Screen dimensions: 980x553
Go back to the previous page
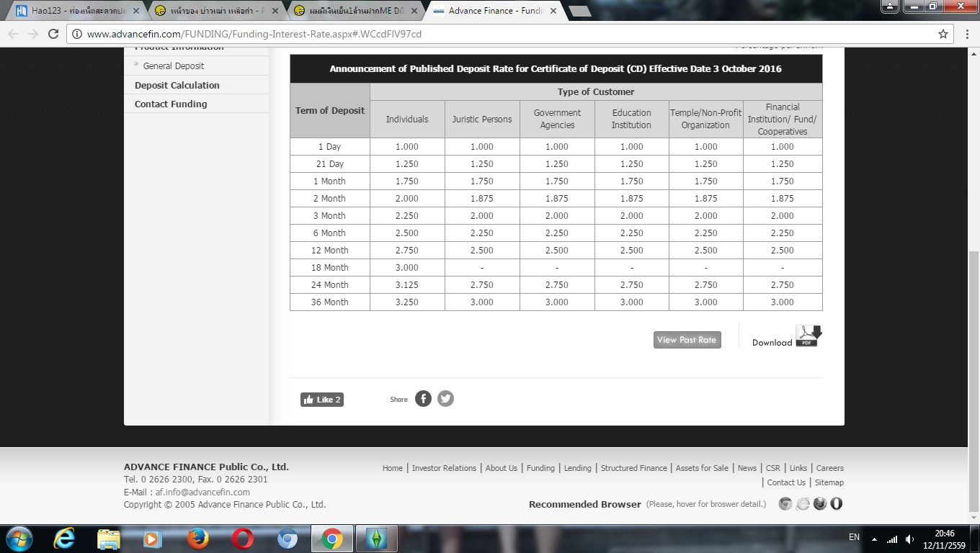point(13,34)
